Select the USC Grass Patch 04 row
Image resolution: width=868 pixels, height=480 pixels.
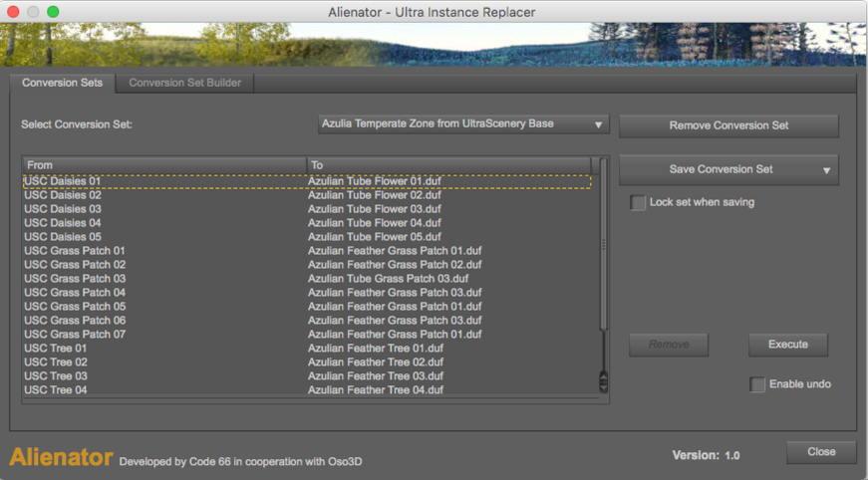coord(307,293)
